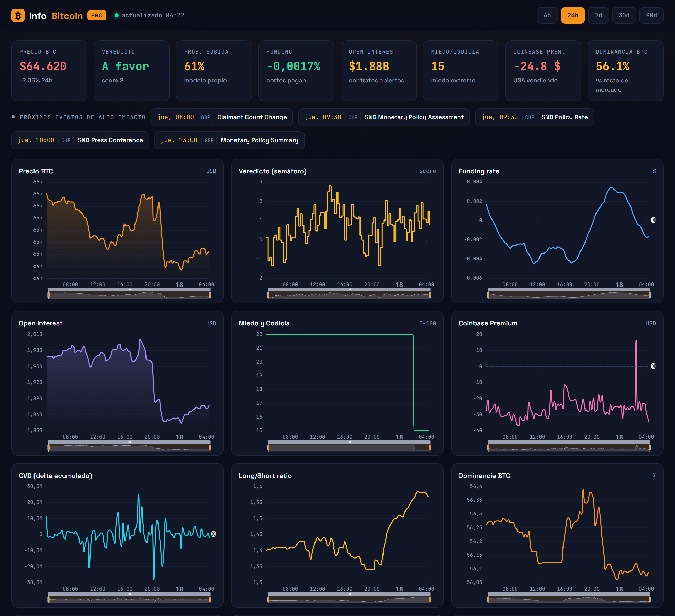Grab left zoom handle of Coinbase Premium chart
Screen dimensions: 675x616
tap(488, 447)
